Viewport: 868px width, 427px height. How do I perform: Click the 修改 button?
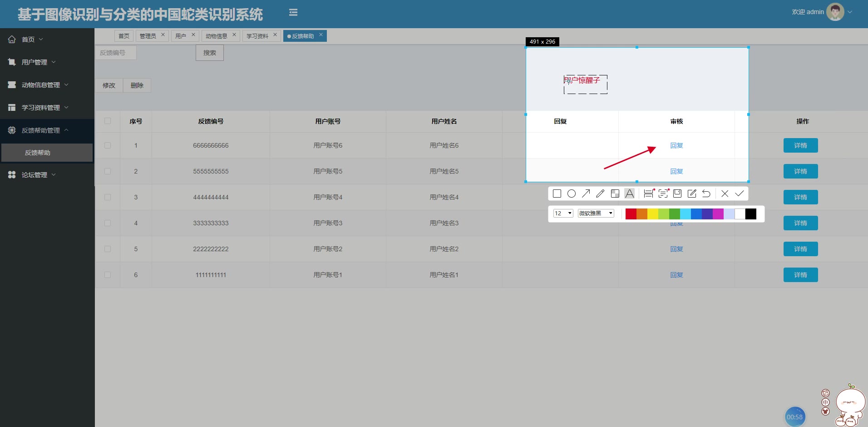tap(109, 85)
